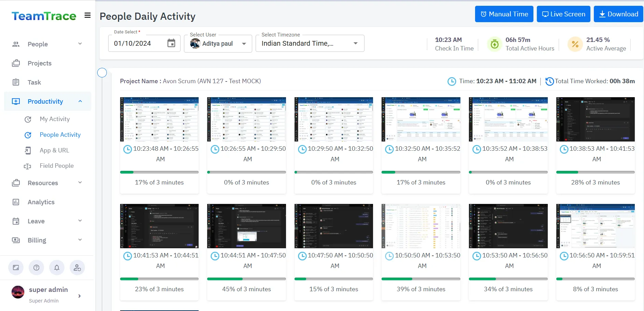Download the daily activity report
Viewport: 644px width, 311px height.
click(x=618, y=14)
